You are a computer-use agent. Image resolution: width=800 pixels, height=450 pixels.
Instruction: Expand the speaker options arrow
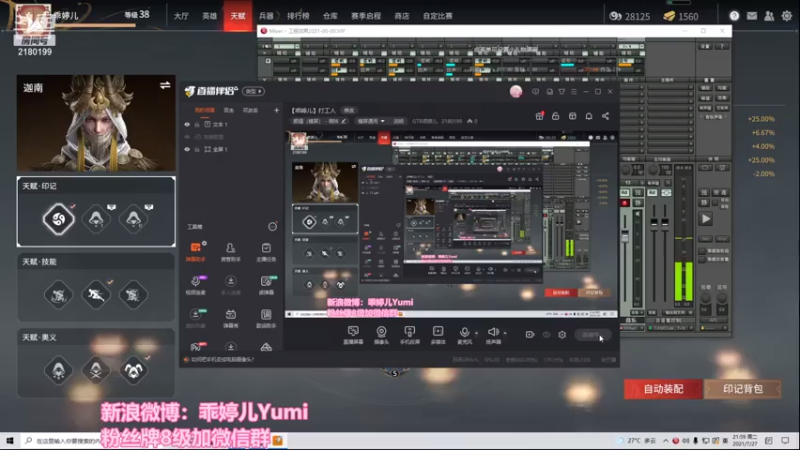tap(505, 333)
